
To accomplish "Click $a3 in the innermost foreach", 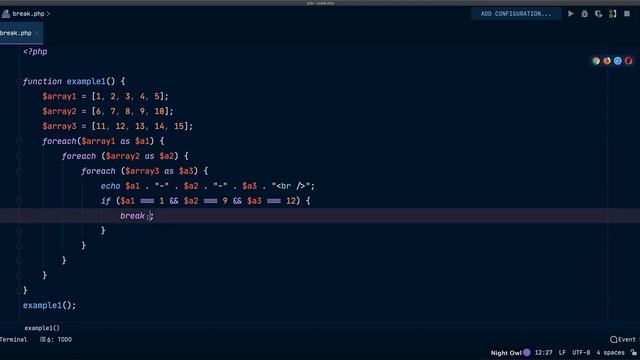I will (186, 171).
